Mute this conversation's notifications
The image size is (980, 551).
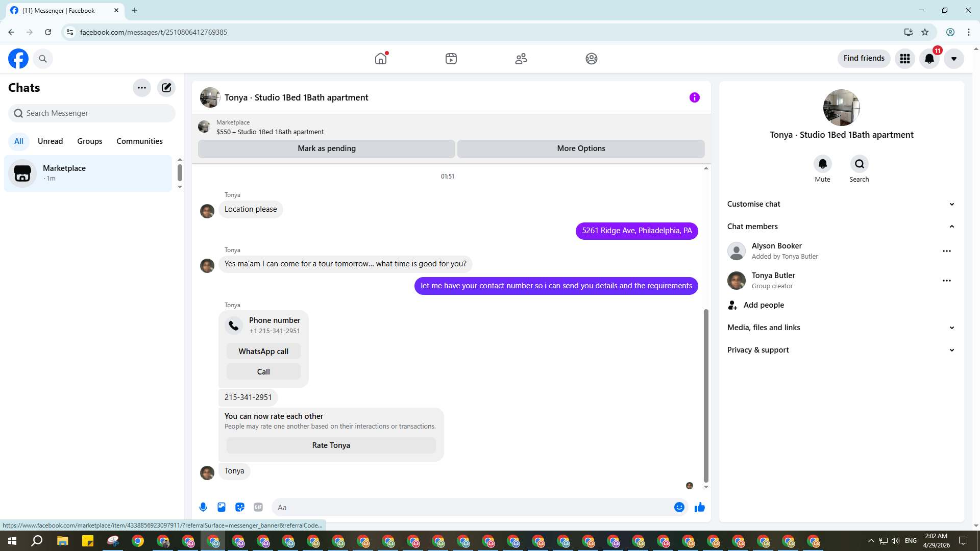pyautogui.click(x=822, y=164)
